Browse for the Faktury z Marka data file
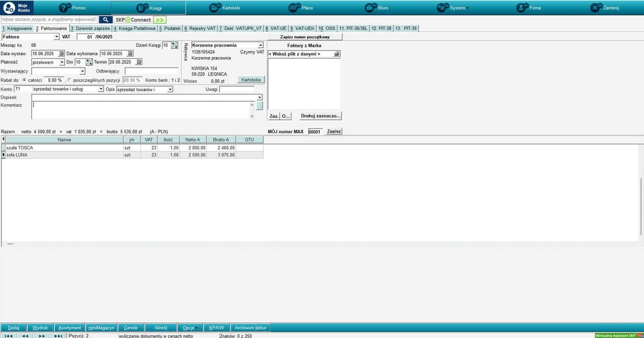This screenshot has height=338, width=644. [337, 53]
